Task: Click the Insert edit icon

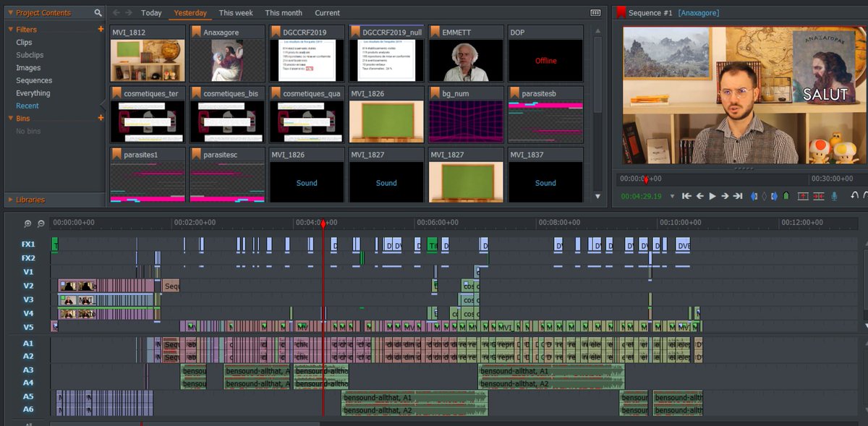Action: [x=804, y=195]
